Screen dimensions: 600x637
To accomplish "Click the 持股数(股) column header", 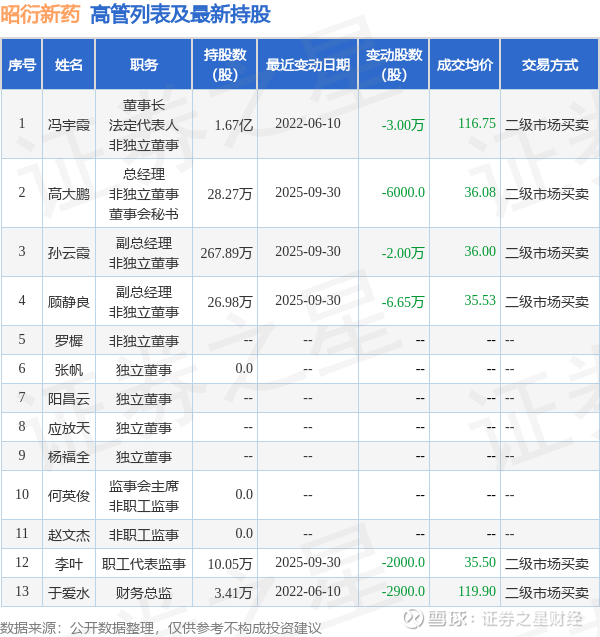I will 225,65.
